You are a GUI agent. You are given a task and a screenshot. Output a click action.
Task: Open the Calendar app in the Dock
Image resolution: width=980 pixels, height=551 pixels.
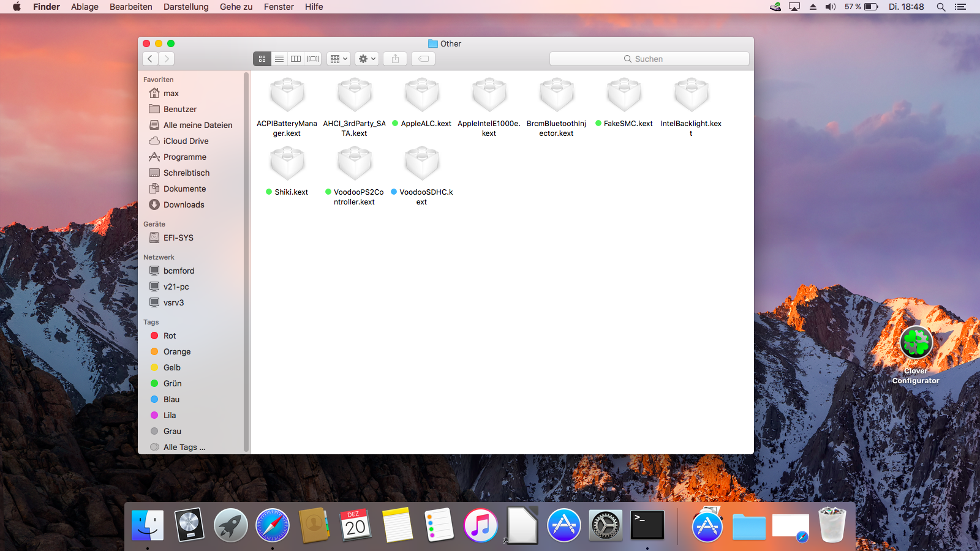[x=356, y=525]
